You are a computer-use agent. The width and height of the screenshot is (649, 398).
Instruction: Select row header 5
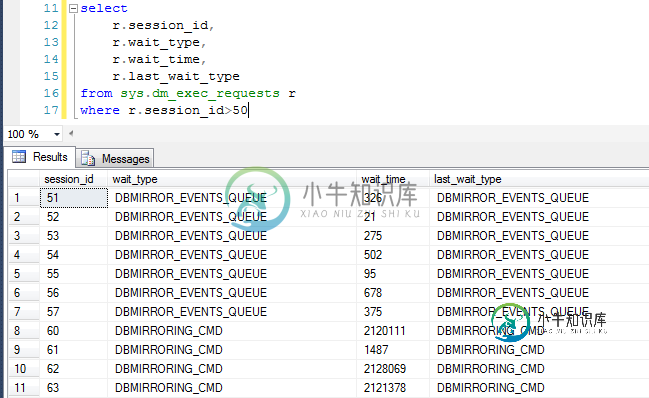click(x=24, y=274)
